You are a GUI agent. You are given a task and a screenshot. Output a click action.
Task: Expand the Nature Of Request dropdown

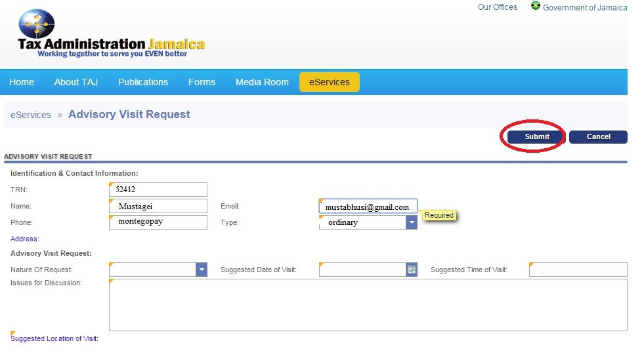tap(202, 270)
